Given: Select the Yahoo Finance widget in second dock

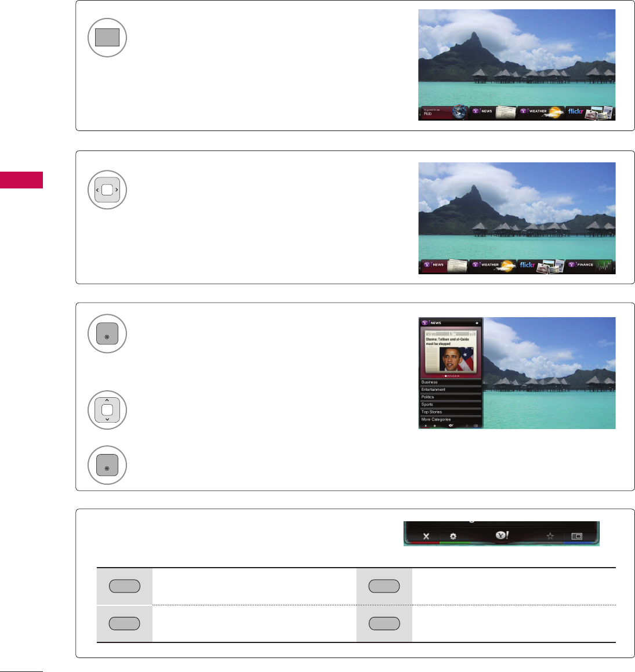Looking at the screenshot, I should point(589,266).
